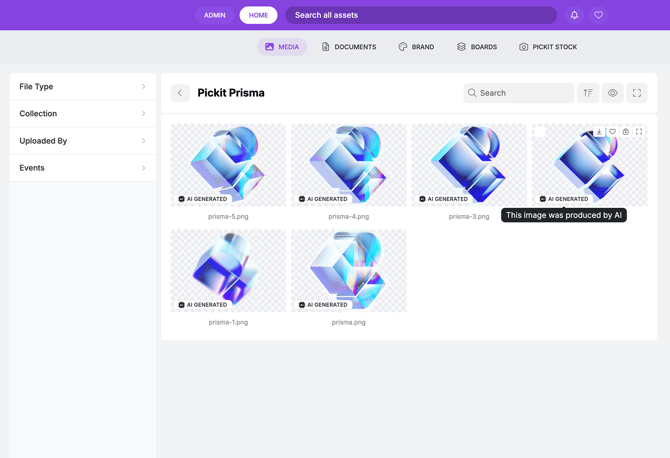Open the Documents tab
Image resolution: width=670 pixels, height=458 pixels.
pos(349,47)
